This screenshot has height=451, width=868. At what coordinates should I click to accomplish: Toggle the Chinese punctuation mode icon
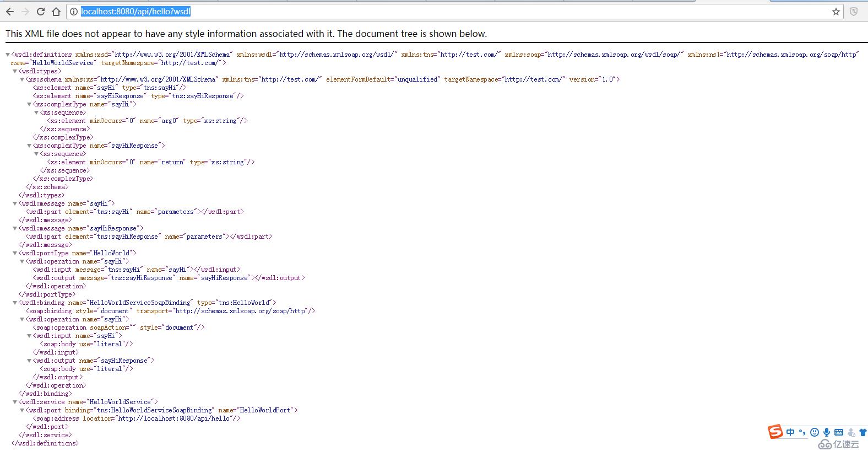point(802,432)
